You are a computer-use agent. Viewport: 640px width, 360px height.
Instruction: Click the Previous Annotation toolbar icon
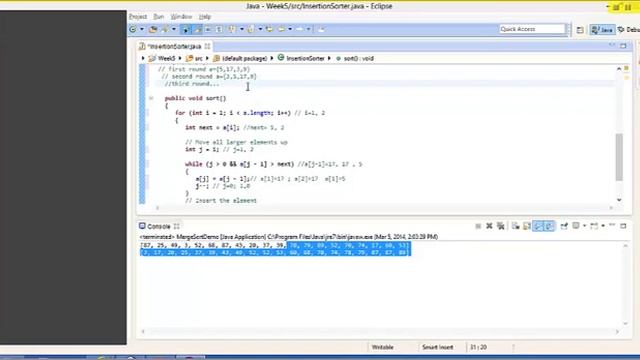(251, 29)
